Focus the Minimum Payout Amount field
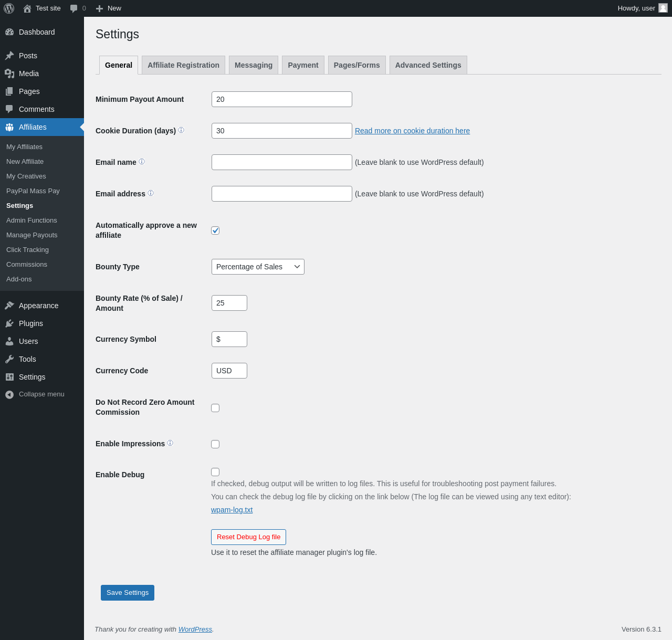Screen dimensions: 672x640 281,99
